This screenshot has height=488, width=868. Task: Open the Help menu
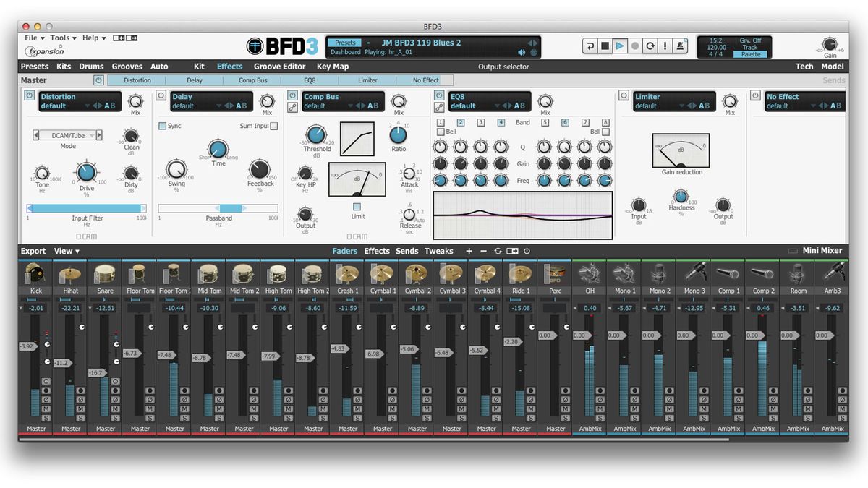click(x=93, y=38)
